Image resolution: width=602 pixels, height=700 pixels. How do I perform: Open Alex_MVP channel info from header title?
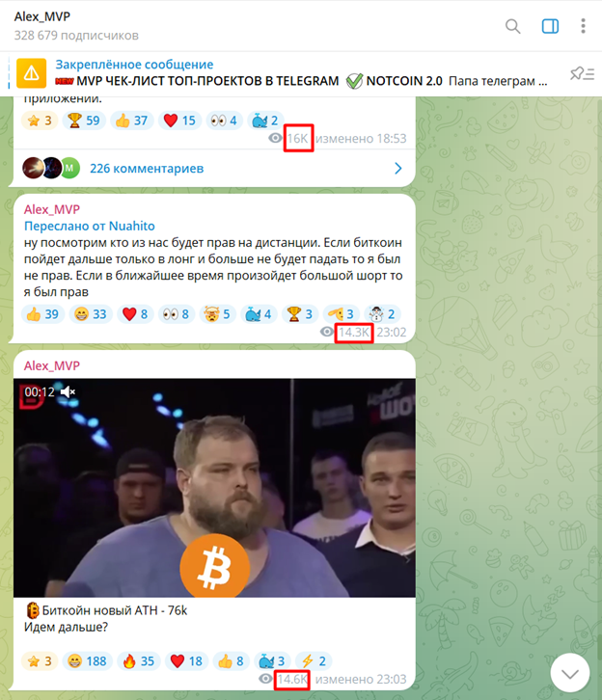pos(42,16)
